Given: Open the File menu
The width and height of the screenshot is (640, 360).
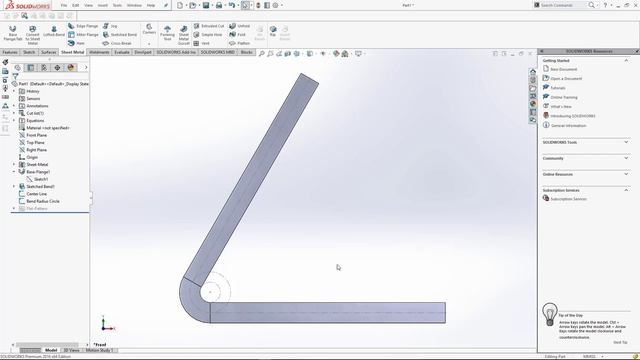Looking at the screenshot, I should click(64, 5).
